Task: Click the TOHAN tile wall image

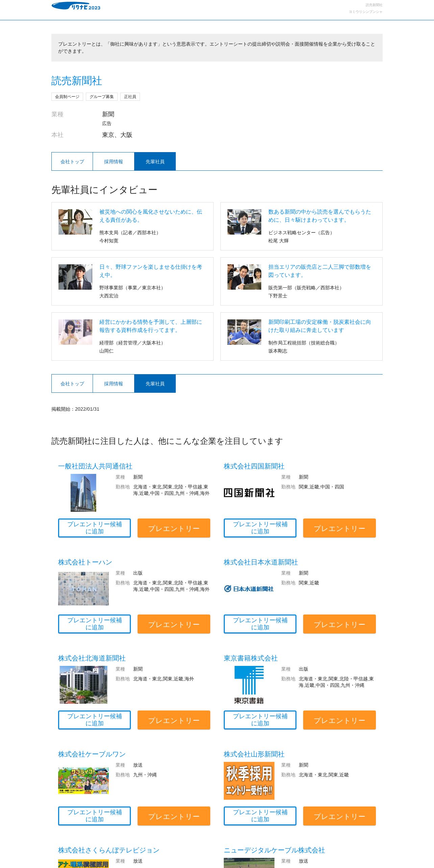Action: tap(83, 588)
